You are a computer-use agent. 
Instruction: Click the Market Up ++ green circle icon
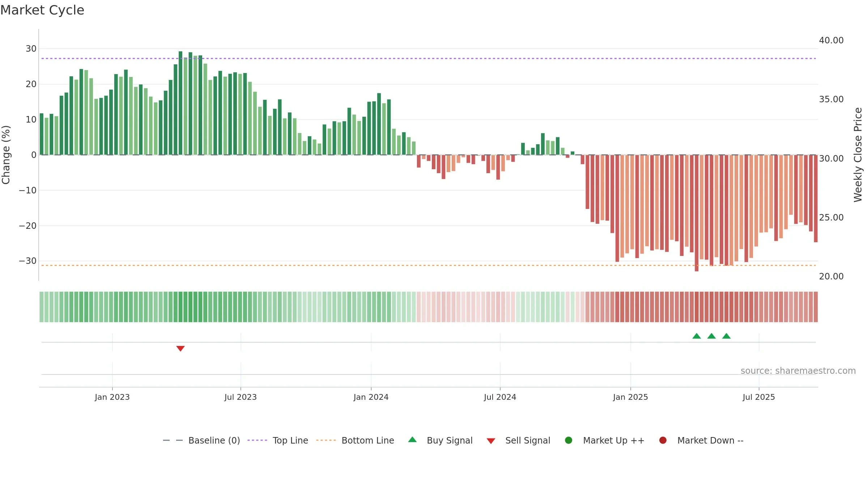569,440
